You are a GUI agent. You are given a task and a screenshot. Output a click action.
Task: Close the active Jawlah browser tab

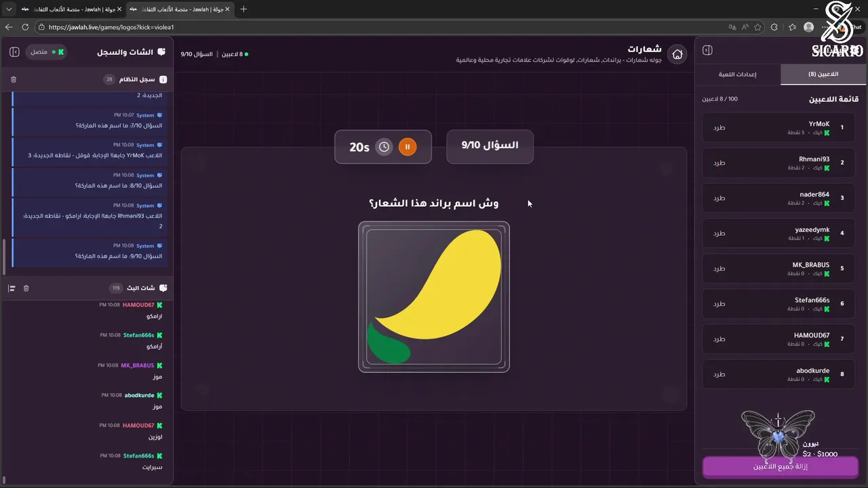(x=226, y=9)
